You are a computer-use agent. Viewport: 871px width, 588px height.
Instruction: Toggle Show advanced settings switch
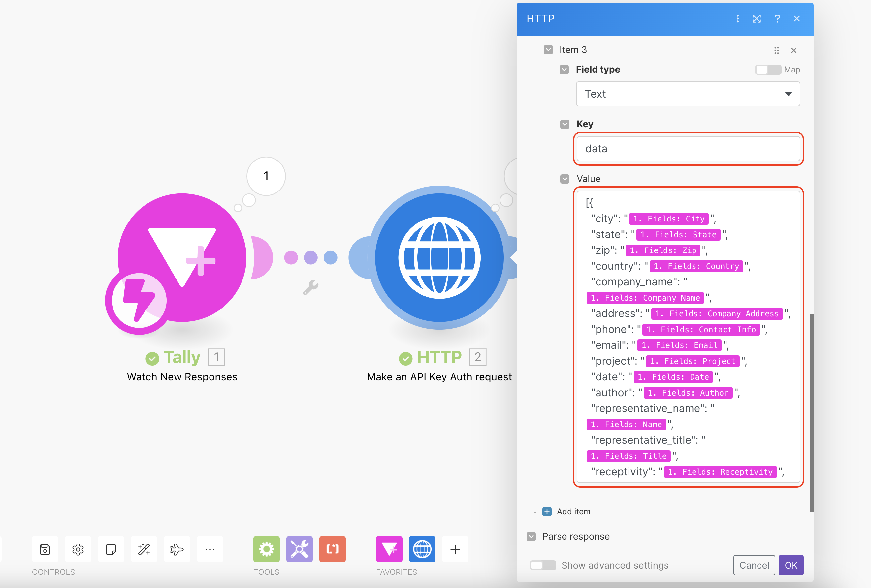coord(543,565)
